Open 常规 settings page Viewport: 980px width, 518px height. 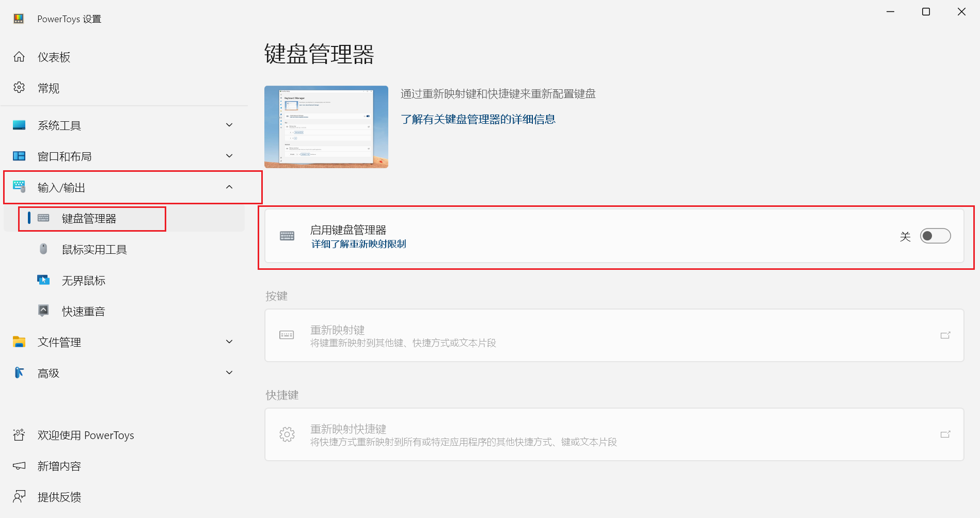[x=124, y=88]
